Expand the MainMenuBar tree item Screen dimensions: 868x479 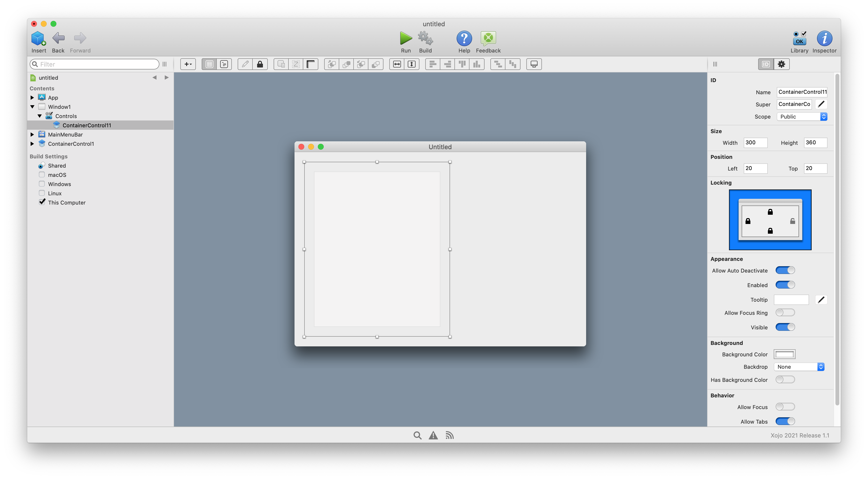(x=32, y=134)
